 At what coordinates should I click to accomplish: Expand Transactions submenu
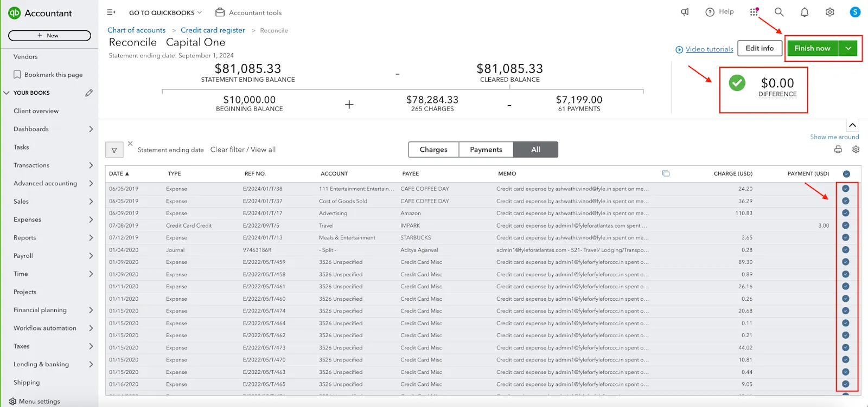pyautogui.click(x=91, y=165)
